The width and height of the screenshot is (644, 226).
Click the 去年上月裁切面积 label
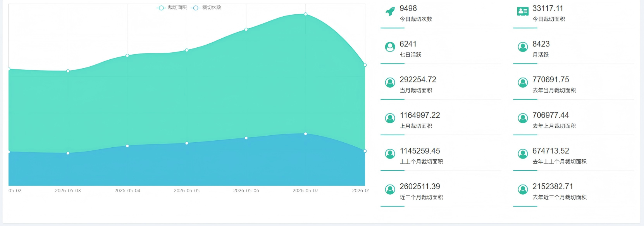click(x=554, y=126)
